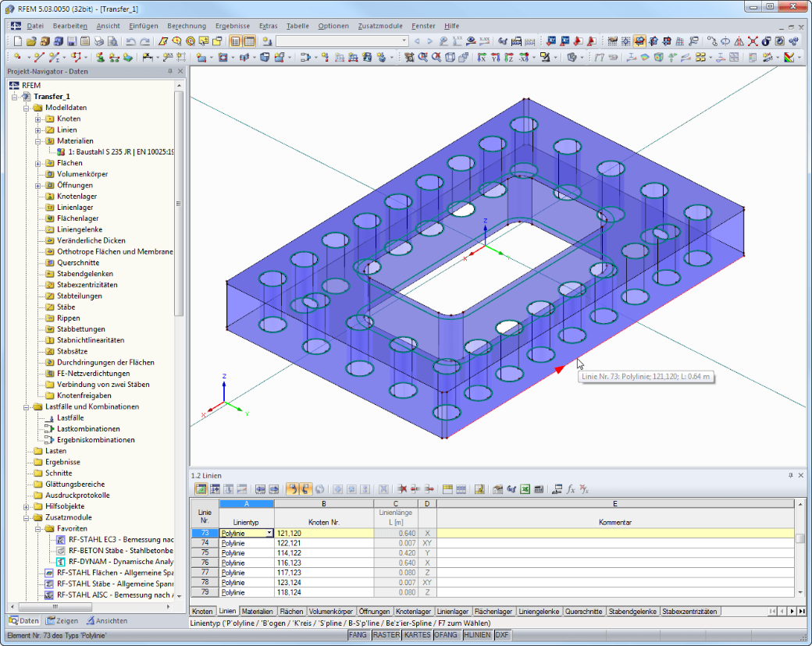Collapse the Lastfälle und Kombinationen folder

click(26, 407)
